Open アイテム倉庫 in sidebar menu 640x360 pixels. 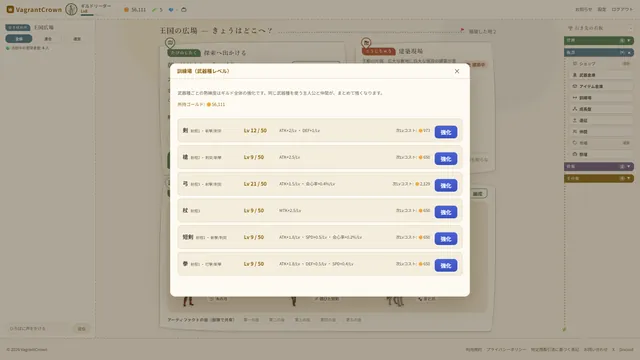[x=601, y=87]
